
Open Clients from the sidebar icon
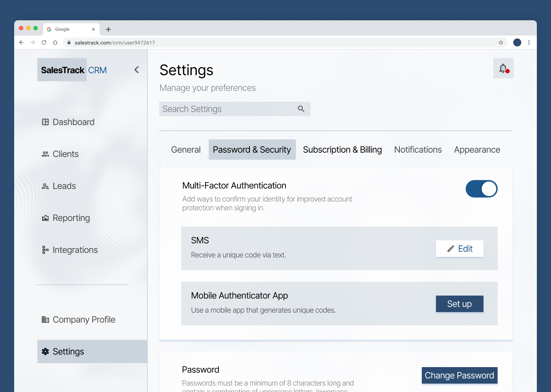click(46, 154)
